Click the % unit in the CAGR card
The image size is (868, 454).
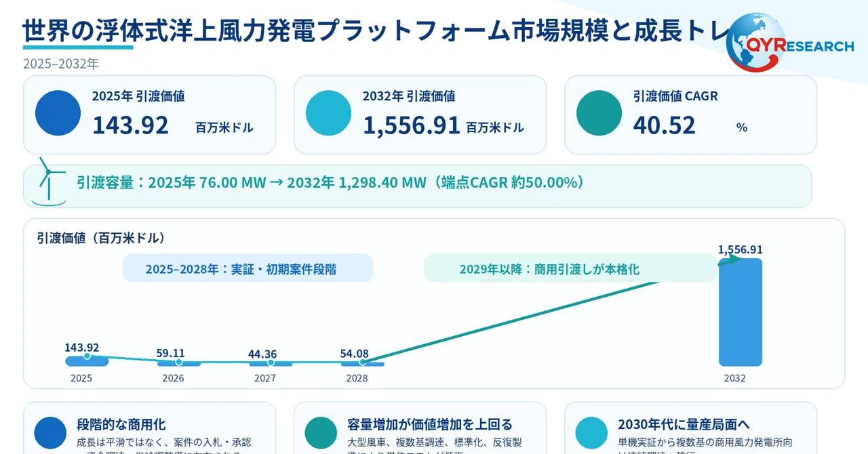click(x=742, y=127)
